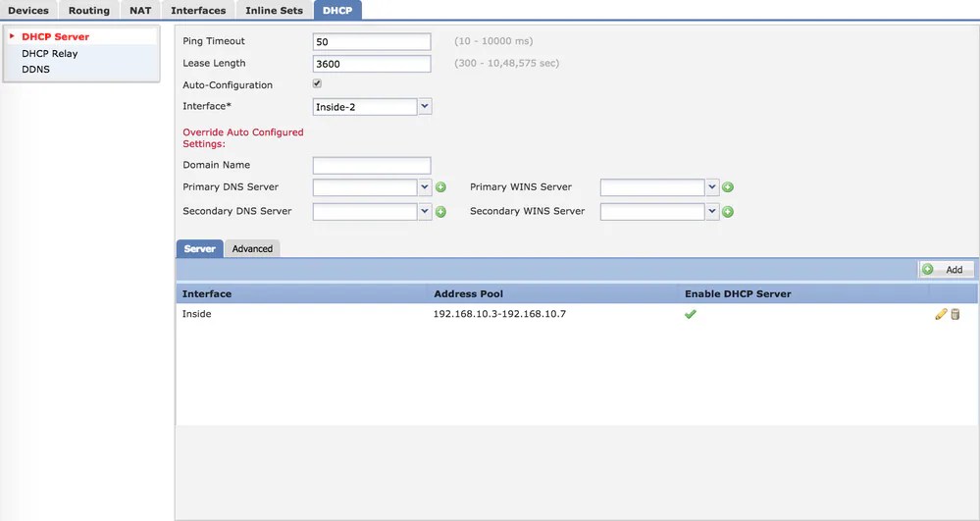Open the NAT tab
The image size is (980, 521).
click(x=140, y=10)
